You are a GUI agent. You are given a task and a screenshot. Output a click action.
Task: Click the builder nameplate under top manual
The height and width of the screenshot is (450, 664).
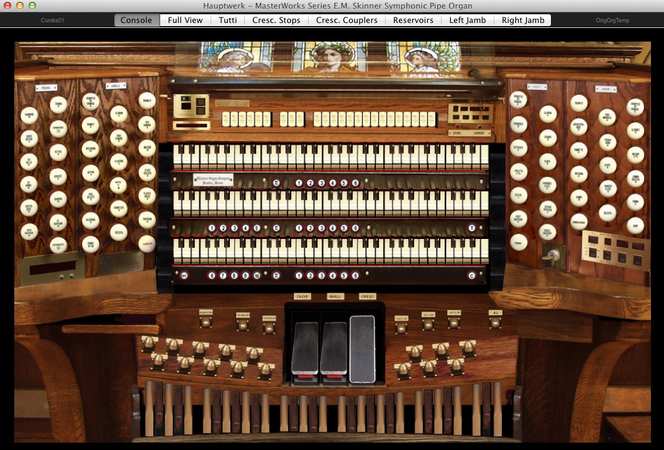pos(213,180)
